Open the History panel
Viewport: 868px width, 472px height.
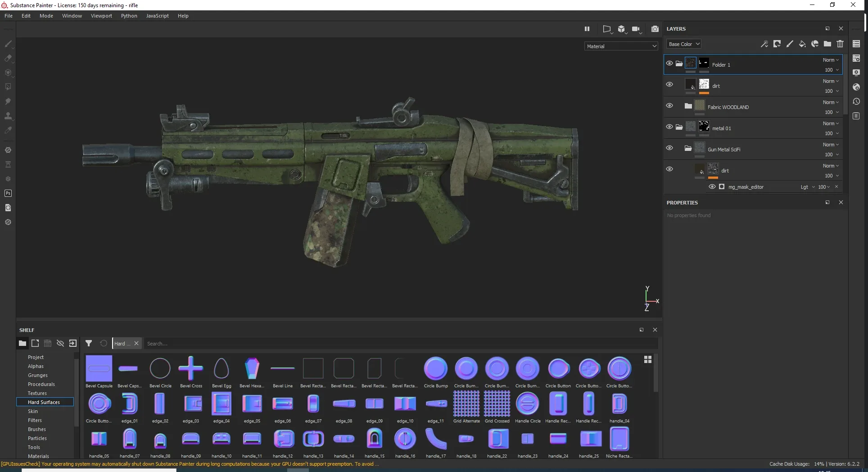click(x=856, y=101)
